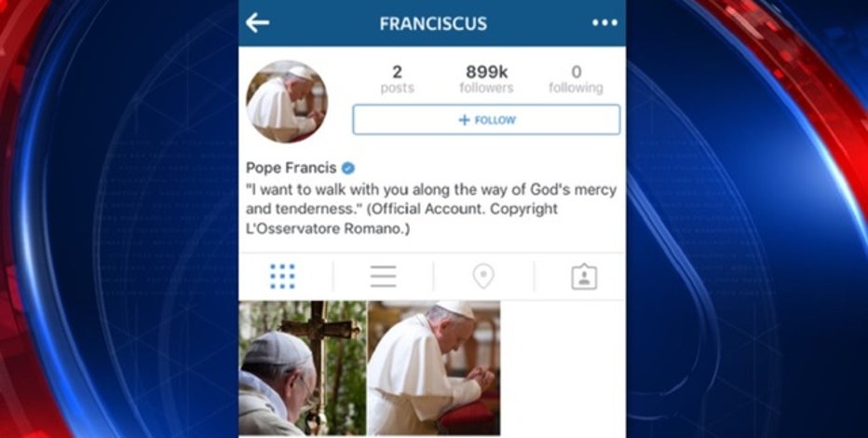Switch to list view icon

tap(383, 276)
